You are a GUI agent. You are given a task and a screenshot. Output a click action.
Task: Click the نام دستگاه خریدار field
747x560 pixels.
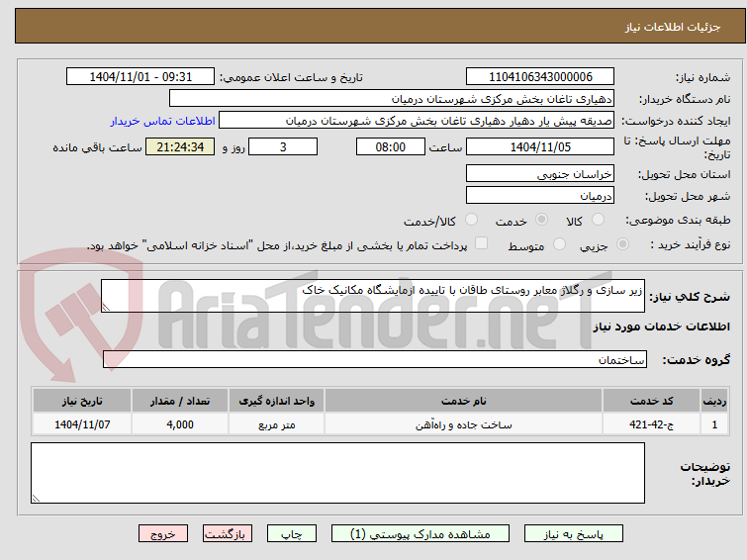pos(392,99)
